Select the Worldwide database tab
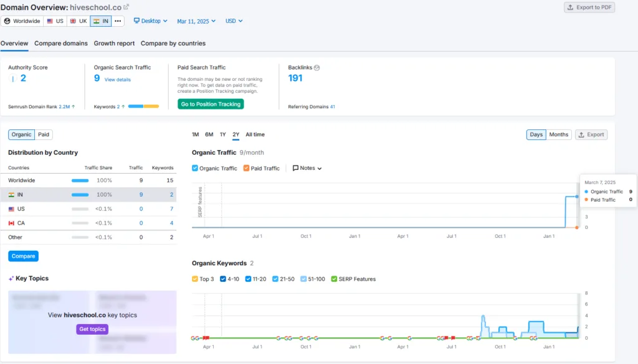 pyautogui.click(x=22, y=21)
